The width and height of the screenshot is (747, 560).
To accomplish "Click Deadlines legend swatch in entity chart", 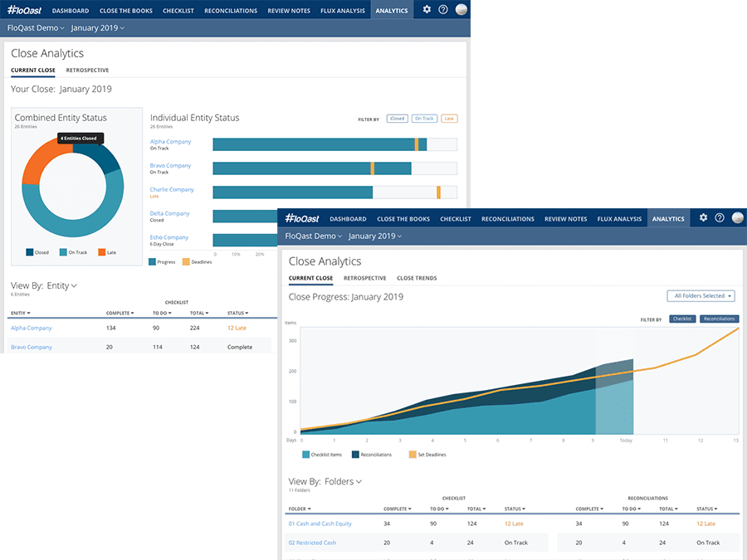I will pyautogui.click(x=186, y=262).
